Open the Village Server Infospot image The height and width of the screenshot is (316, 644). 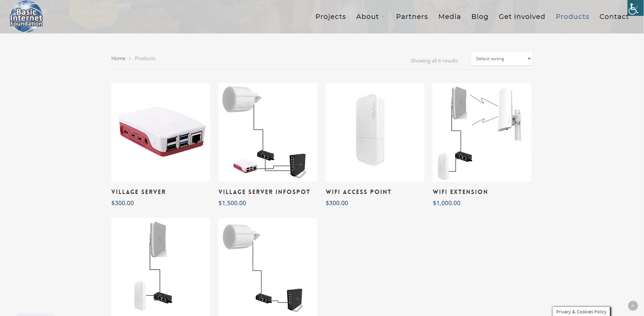click(268, 132)
